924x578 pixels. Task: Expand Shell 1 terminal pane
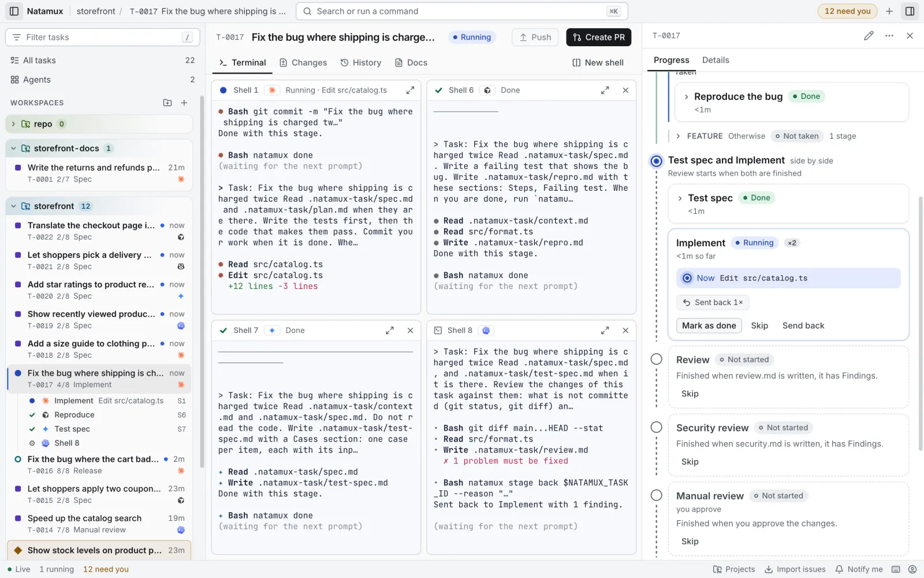(410, 90)
